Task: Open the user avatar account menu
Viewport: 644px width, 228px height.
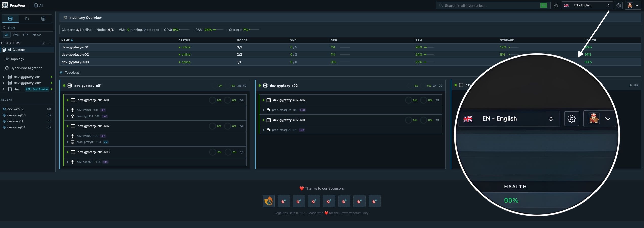Action: pos(633,5)
